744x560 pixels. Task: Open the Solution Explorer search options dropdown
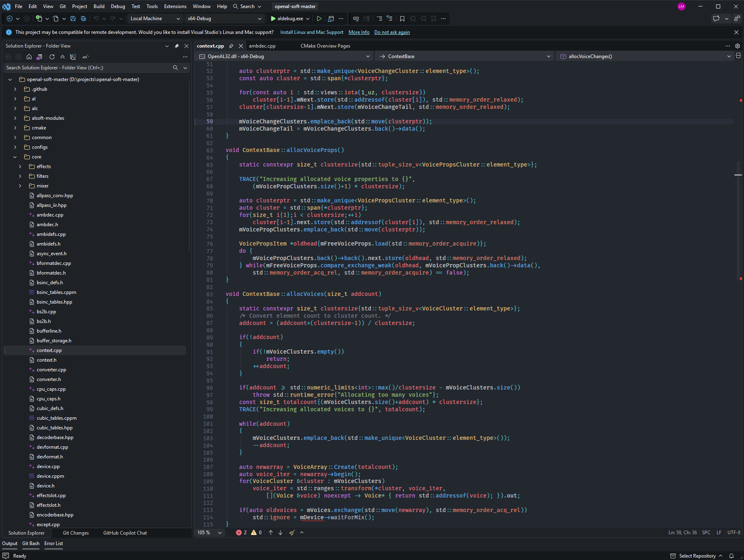coord(185,68)
